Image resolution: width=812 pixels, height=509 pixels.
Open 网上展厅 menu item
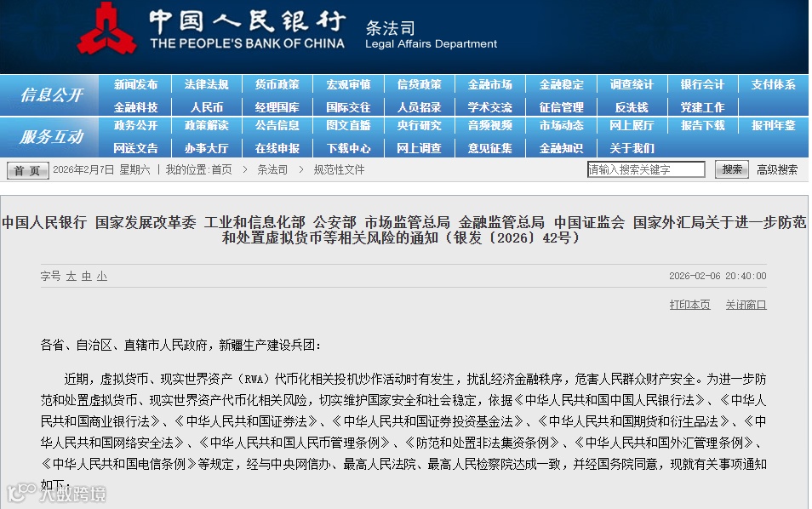pos(632,125)
